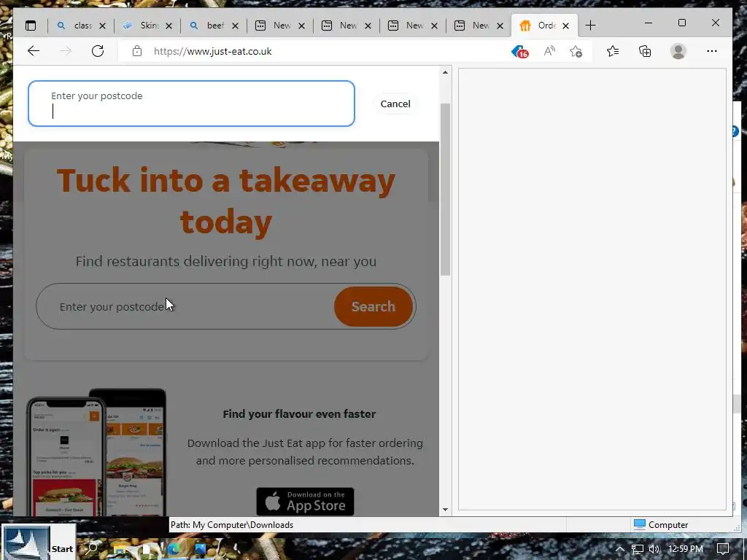
Task: Show hidden system tray icons
Action: 620,549
